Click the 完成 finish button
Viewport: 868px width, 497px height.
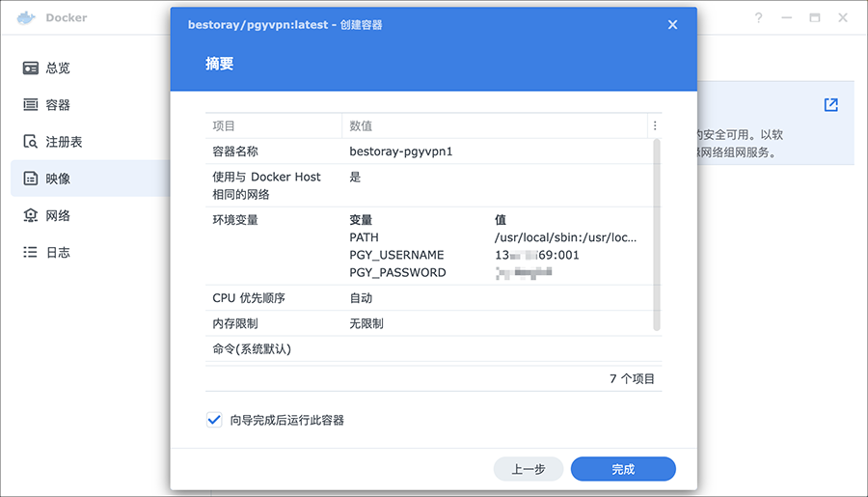tap(623, 469)
